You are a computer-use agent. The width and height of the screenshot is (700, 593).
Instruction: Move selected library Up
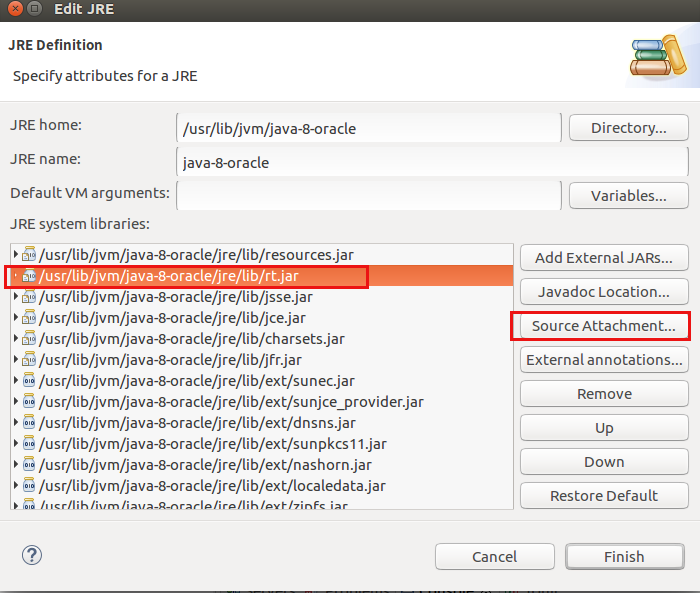tap(604, 428)
